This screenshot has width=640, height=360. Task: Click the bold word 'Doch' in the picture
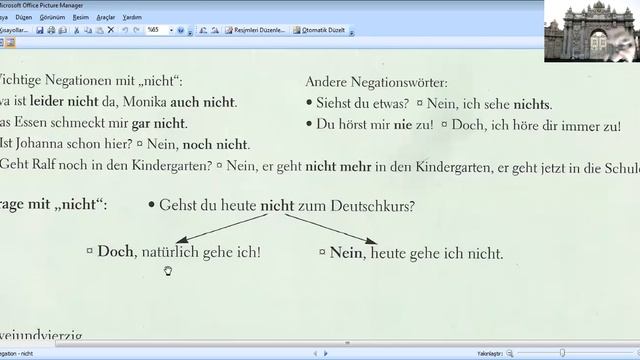(115, 251)
